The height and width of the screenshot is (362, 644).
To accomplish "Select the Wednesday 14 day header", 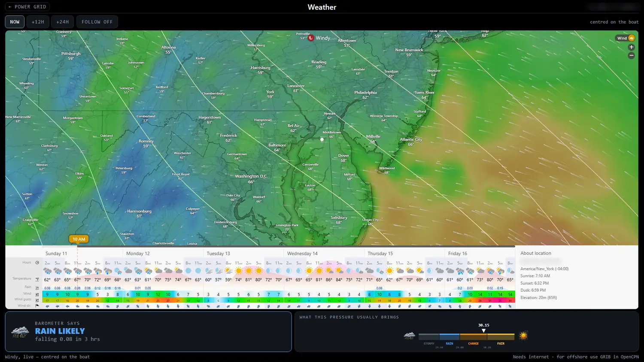I will pos(302,253).
